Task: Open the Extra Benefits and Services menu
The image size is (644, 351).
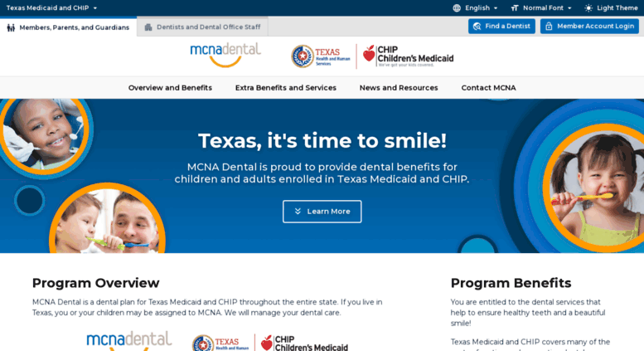Action: (x=286, y=88)
